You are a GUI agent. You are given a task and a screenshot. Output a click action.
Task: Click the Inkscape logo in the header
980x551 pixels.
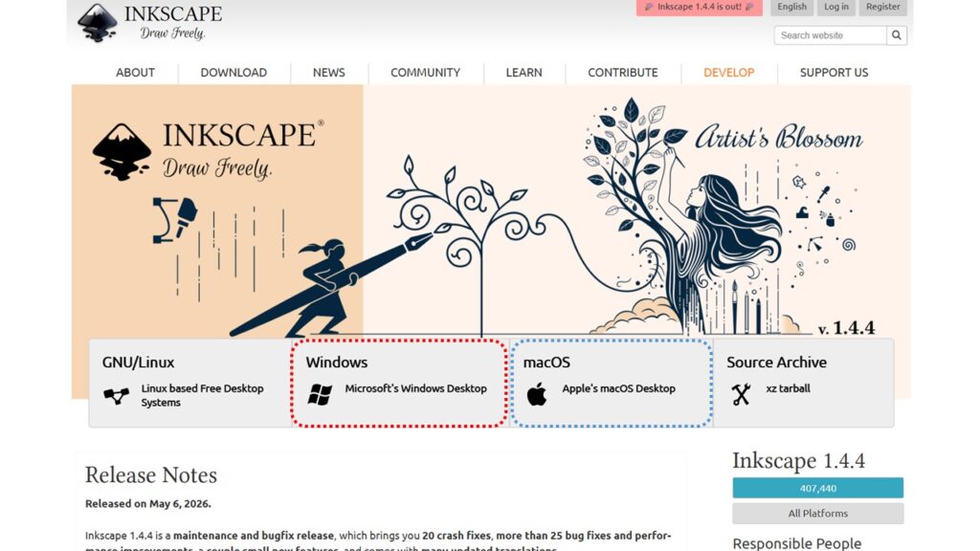point(150,22)
